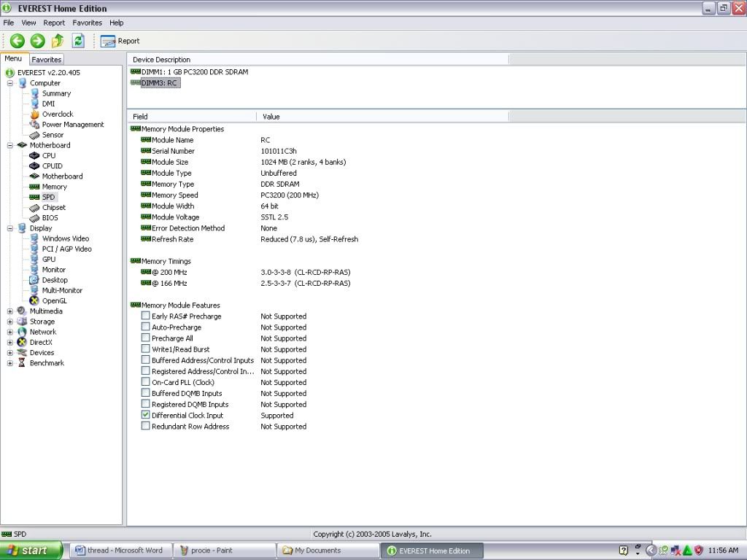Image resolution: width=747 pixels, height=560 pixels.
Task: Switch to the Favorites tab in sidebar
Action: tap(46, 60)
